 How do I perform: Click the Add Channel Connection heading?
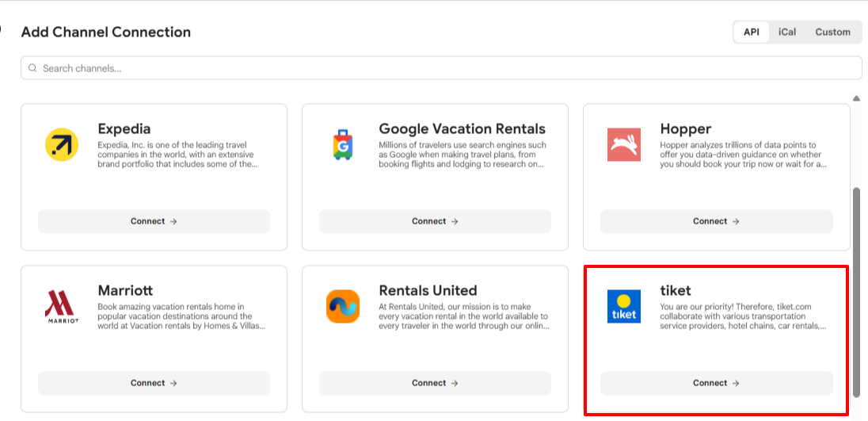106,33
